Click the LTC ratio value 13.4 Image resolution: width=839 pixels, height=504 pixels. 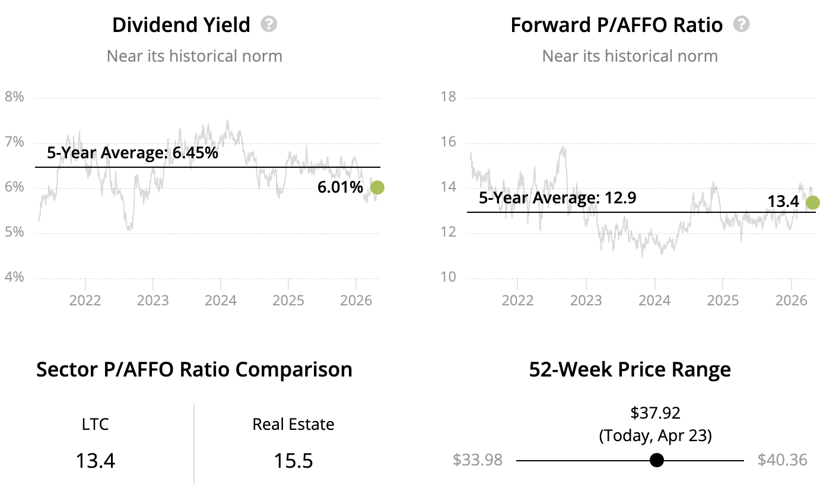coord(95,461)
